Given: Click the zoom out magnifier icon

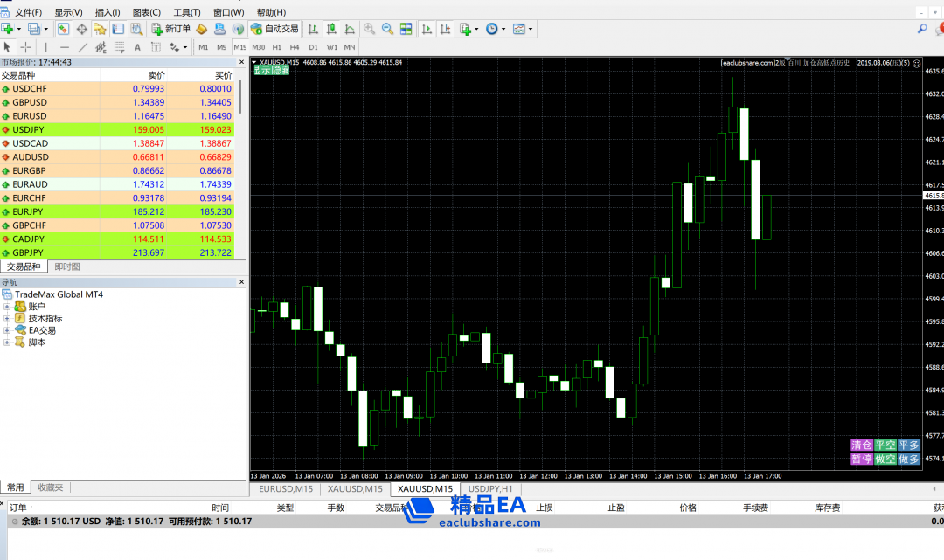Looking at the screenshot, I should pos(387,29).
